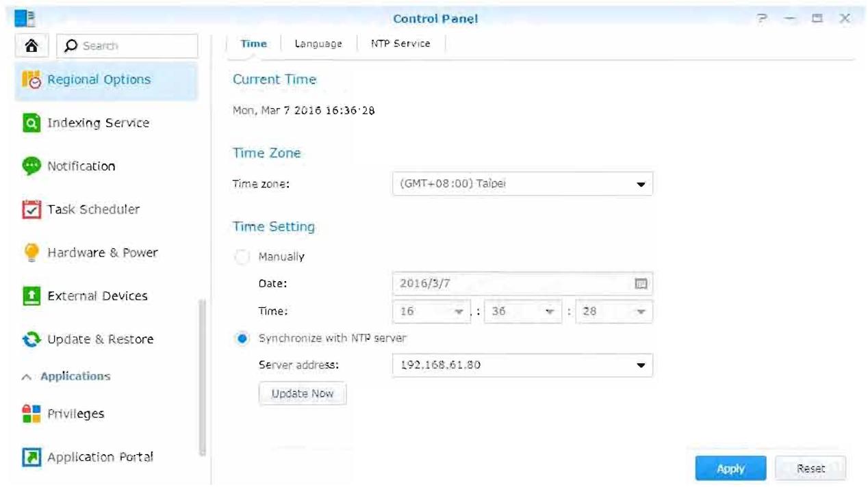Switch to the Language tab

pyautogui.click(x=318, y=44)
